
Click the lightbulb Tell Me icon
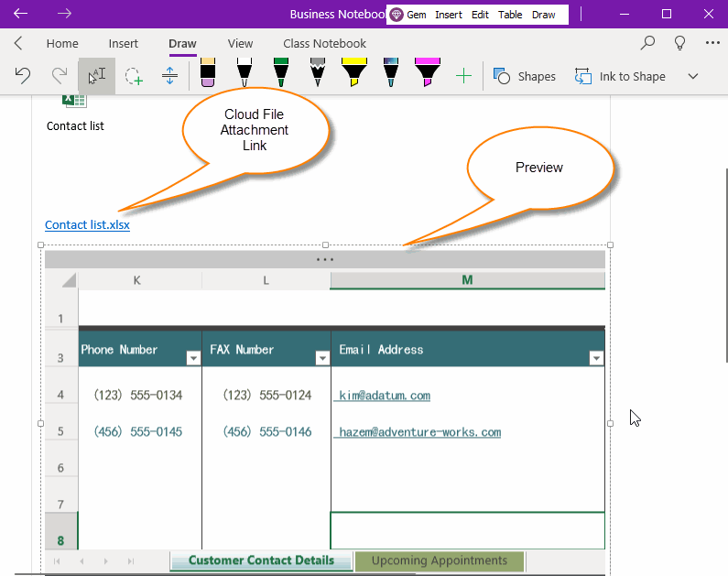pyautogui.click(x=679, y=43)
